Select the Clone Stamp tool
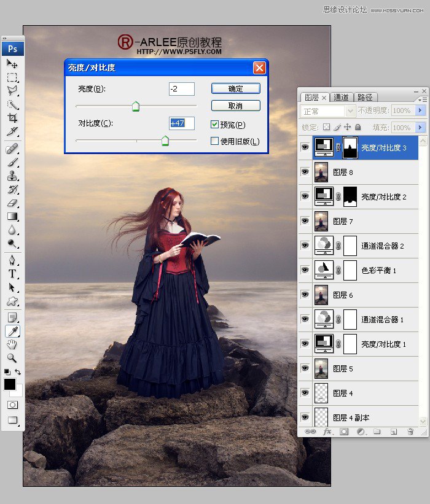The width and height of the screenshot is (430, 504). [x=12, y=176]
